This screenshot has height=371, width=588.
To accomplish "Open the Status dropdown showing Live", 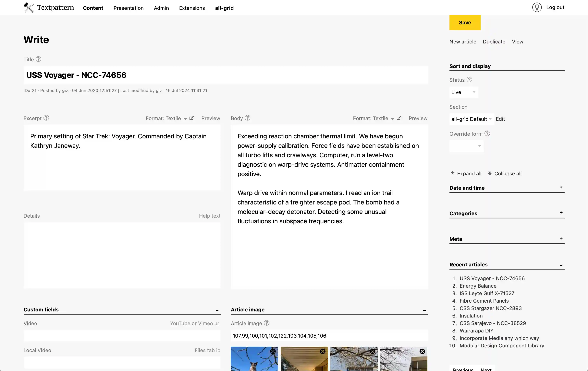I will click(x=463, y=92).
